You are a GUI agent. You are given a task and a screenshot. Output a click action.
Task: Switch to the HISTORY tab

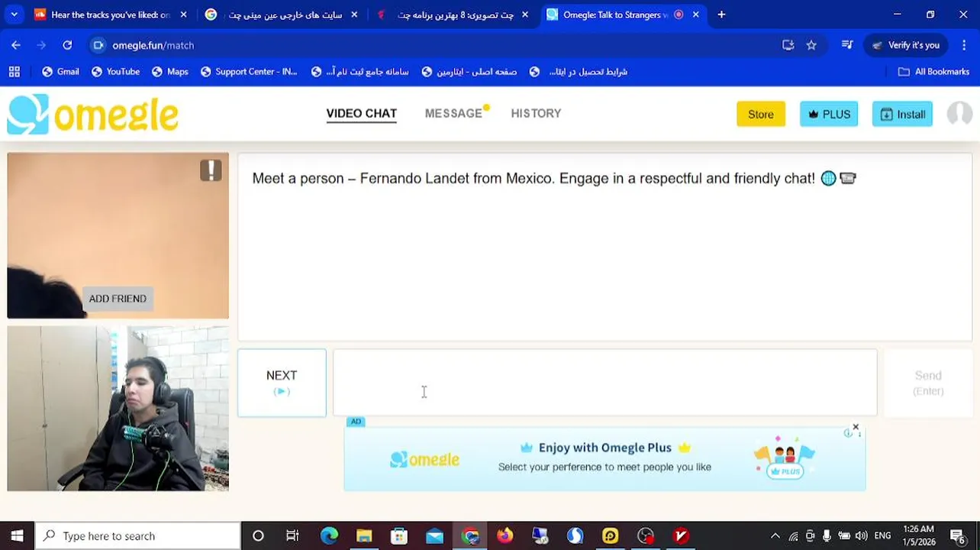coord(536,113)
